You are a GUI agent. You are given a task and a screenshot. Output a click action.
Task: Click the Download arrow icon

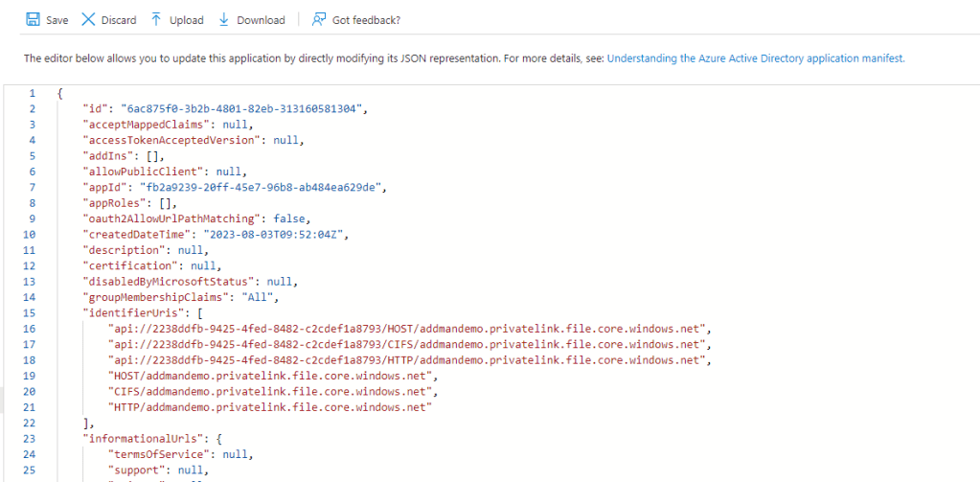(224, 19)
